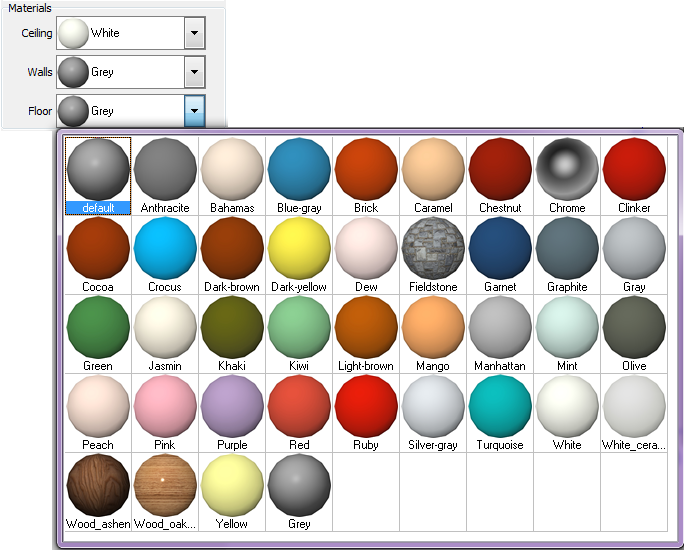Expand the Walls material dropdown arrow

tap(195, 72)
